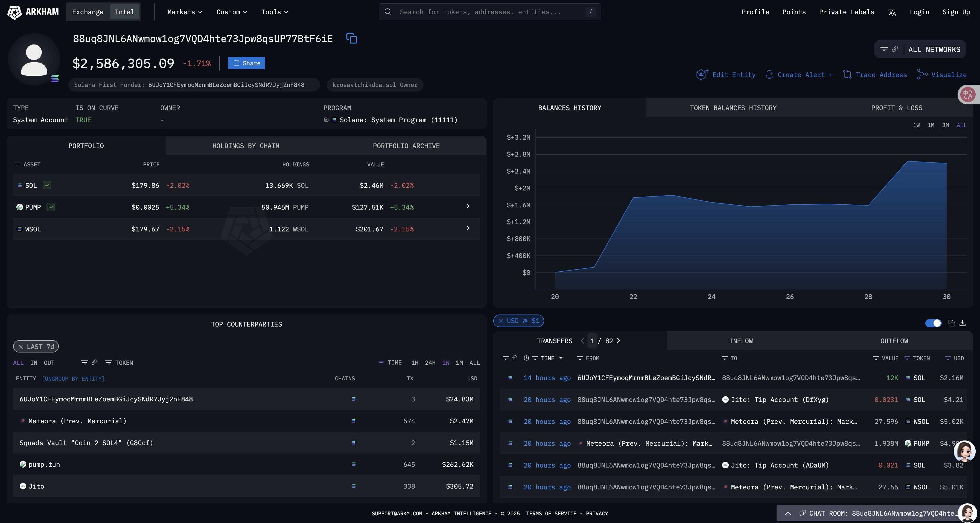Download transfers with the download icon
980x523 pixels.
coord(962,323)
